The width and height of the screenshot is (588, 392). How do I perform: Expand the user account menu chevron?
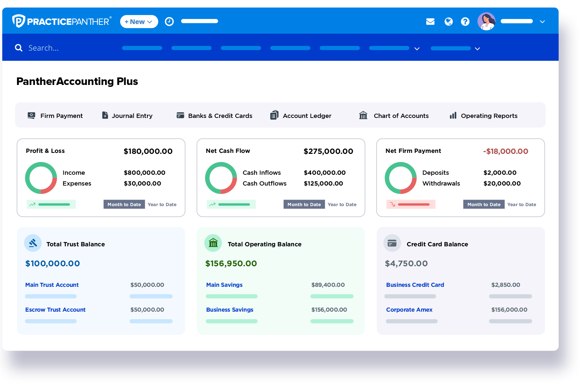click(542, 22)
